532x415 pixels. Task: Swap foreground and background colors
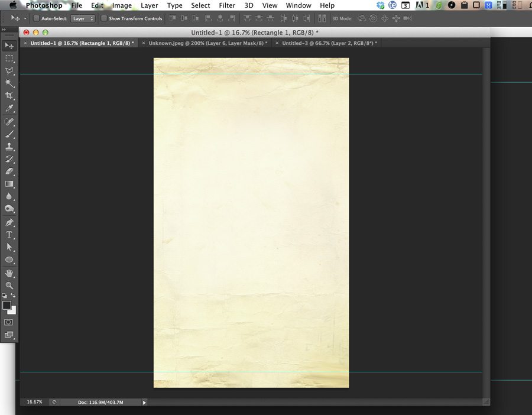coord(13,295)
